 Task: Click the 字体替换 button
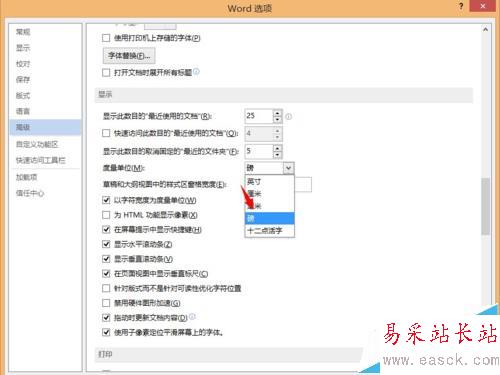pos(129,56)
